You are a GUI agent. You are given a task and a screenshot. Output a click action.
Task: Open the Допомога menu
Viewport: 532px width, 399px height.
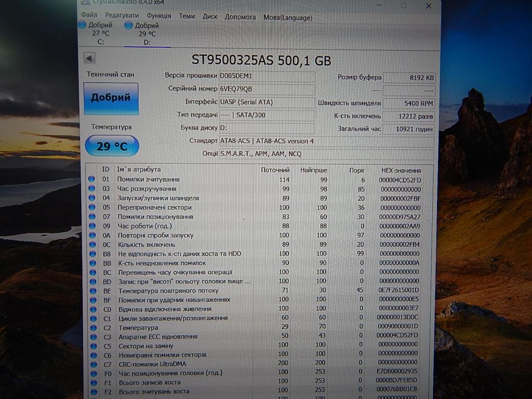240,17
